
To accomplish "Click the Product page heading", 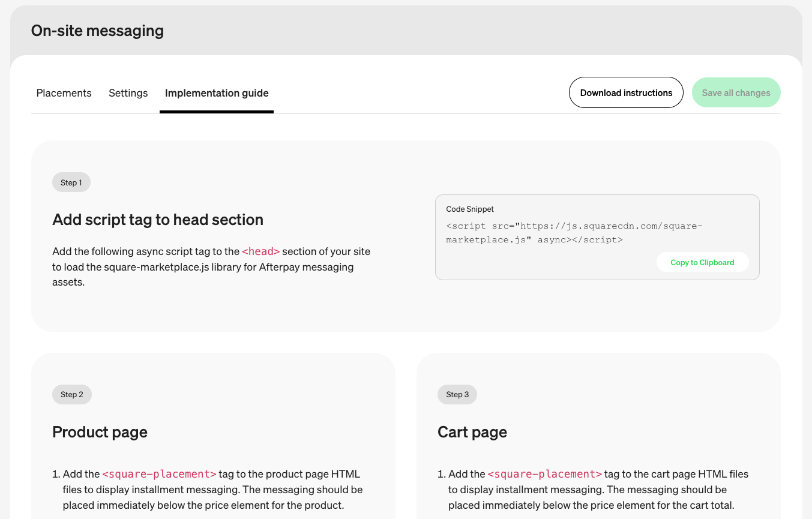I will pos(100,432).
